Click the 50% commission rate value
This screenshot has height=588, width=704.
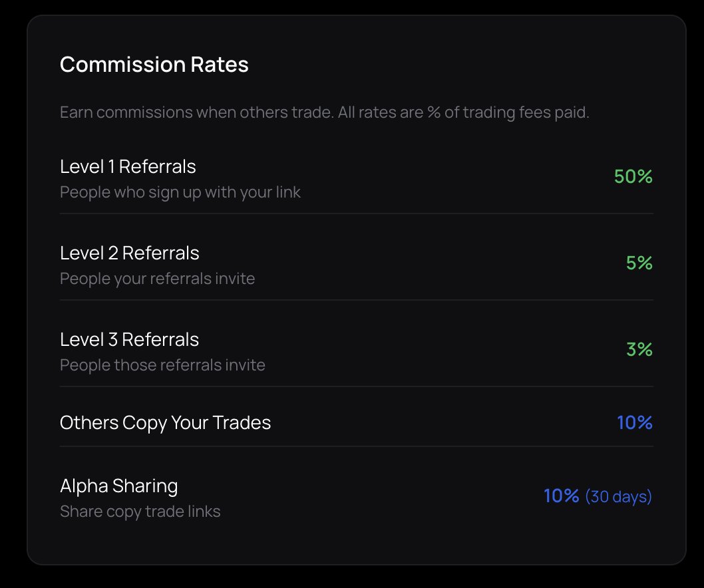[633, 177]
